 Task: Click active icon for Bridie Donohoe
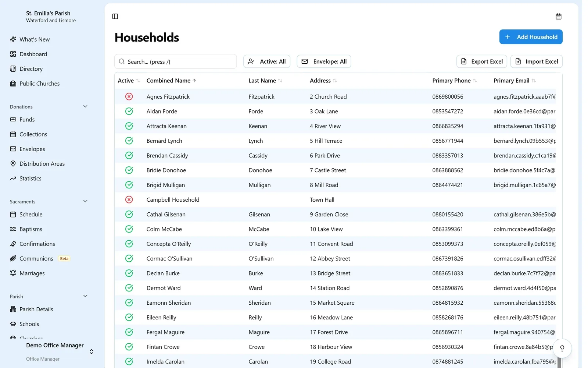click(x=129, y=170)
